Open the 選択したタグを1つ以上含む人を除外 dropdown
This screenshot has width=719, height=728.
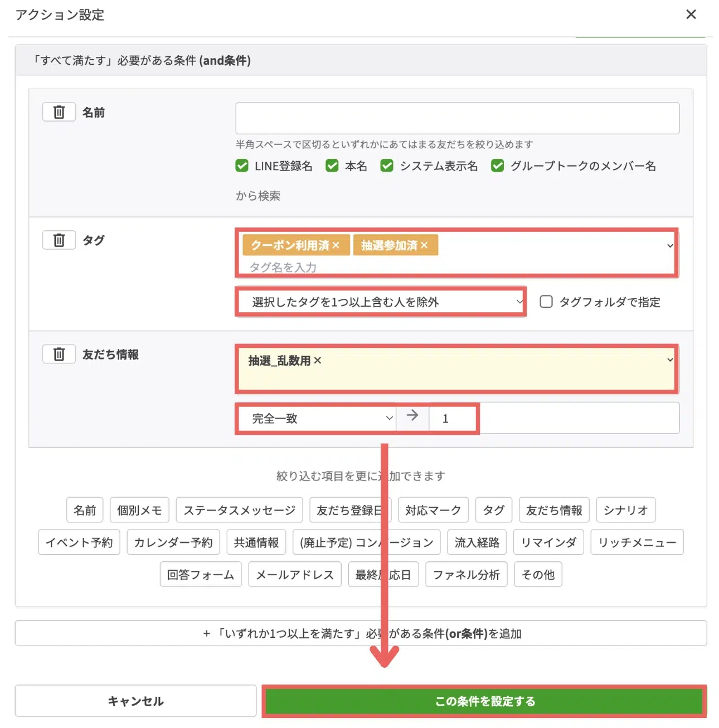click(381, 302)
